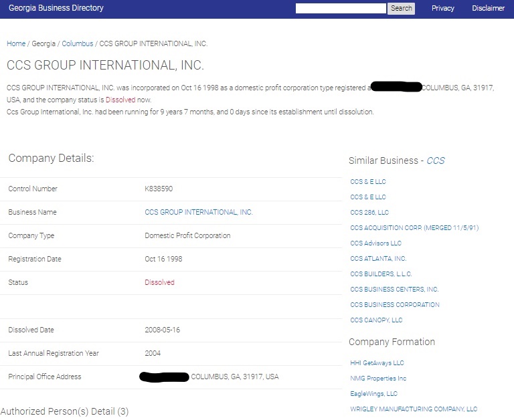
Task: Go to Home via breadcrumb
Action: coord(16,43)
